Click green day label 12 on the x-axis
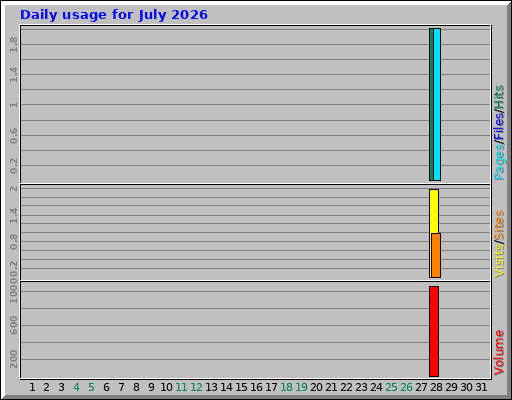The height and width of the screenshot is (400, 512). (196, 387)
